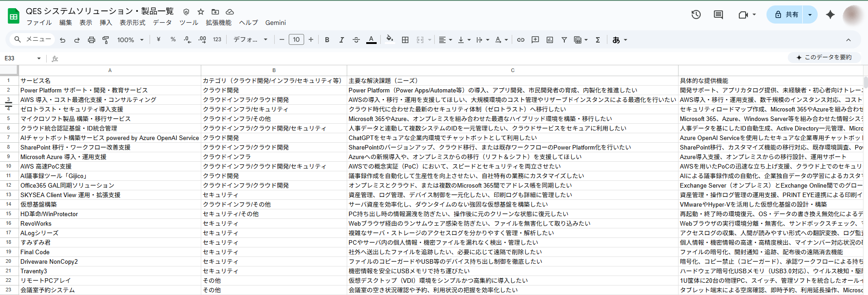
Task: Open the comments panel icon
Action: click(x=718, y=15)
